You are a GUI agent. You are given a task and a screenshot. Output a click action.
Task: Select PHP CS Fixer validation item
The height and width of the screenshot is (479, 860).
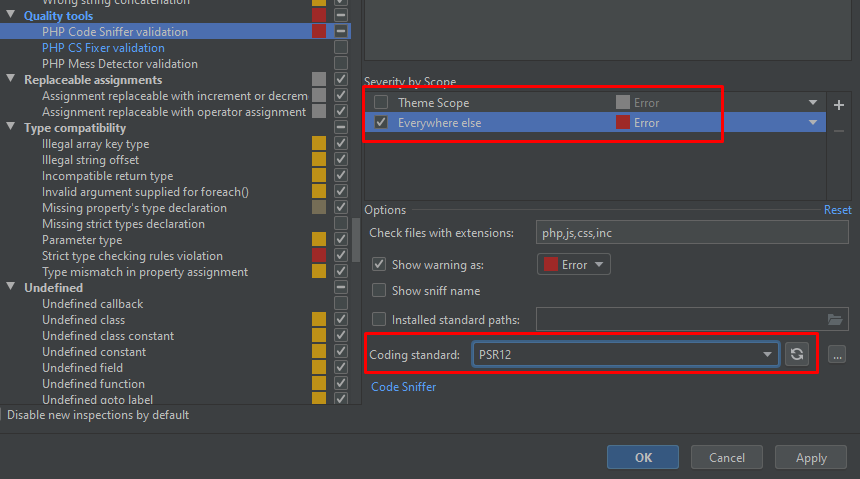[103, 48]
